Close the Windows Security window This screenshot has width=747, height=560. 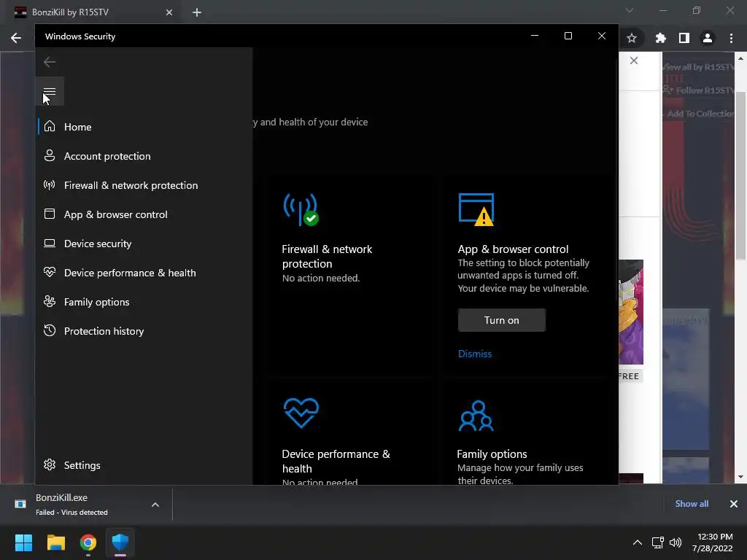(x=602, y=36)
